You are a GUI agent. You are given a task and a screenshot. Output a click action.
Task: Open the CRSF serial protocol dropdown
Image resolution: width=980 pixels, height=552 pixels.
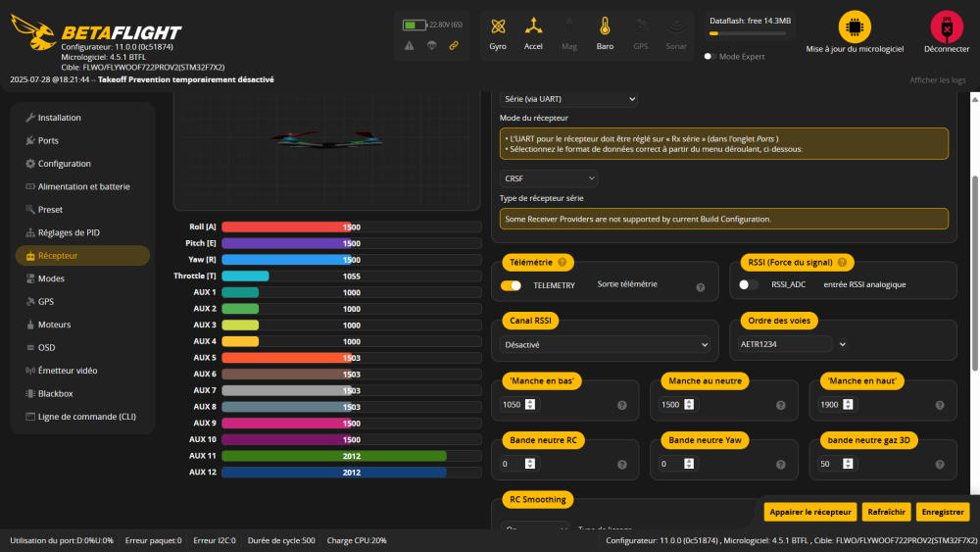(549, 178)
